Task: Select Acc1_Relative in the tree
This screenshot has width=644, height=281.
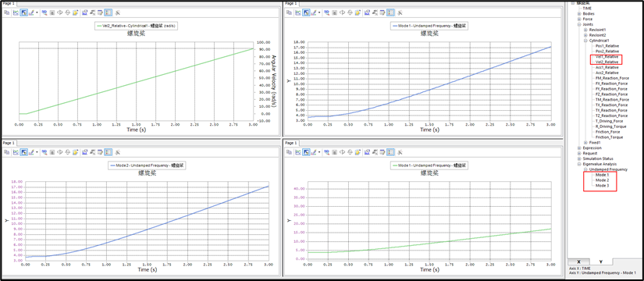Action: click(607, 67)
